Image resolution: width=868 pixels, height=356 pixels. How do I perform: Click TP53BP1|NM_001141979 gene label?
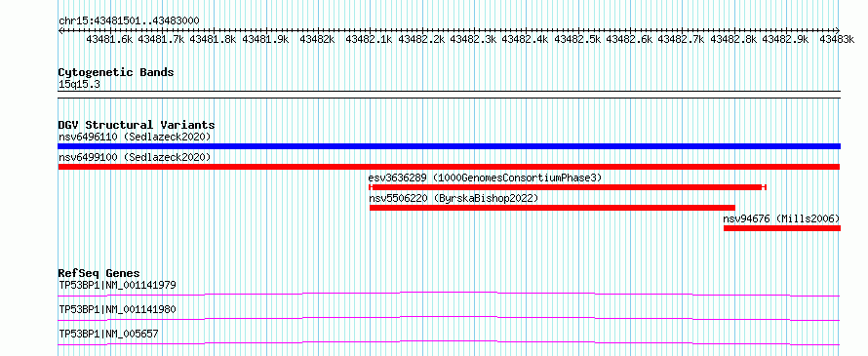point(117,285)
